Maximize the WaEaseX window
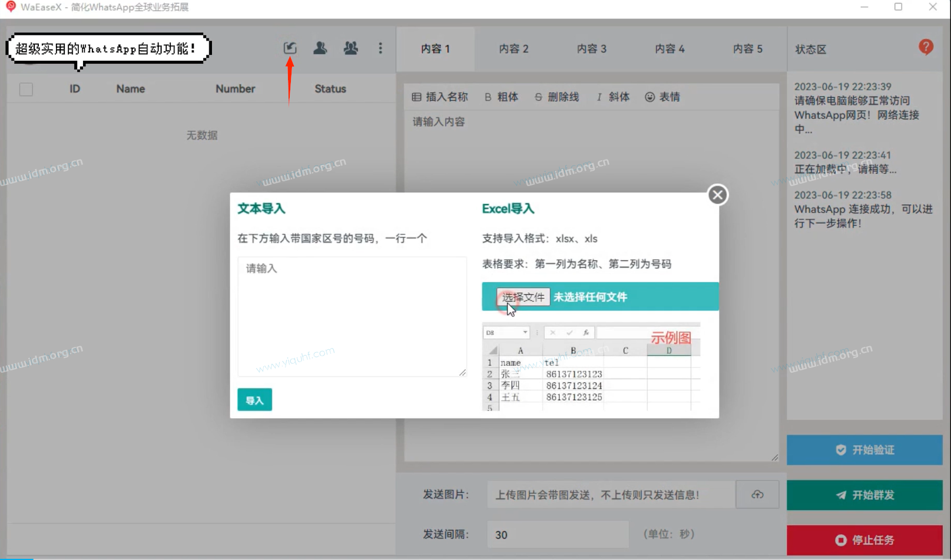 [x=899, y=7]
